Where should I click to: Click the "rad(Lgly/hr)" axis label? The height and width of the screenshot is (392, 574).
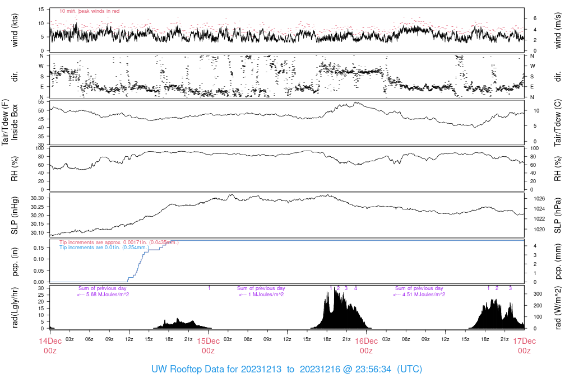pyautogui.click(x=15, y=307)
